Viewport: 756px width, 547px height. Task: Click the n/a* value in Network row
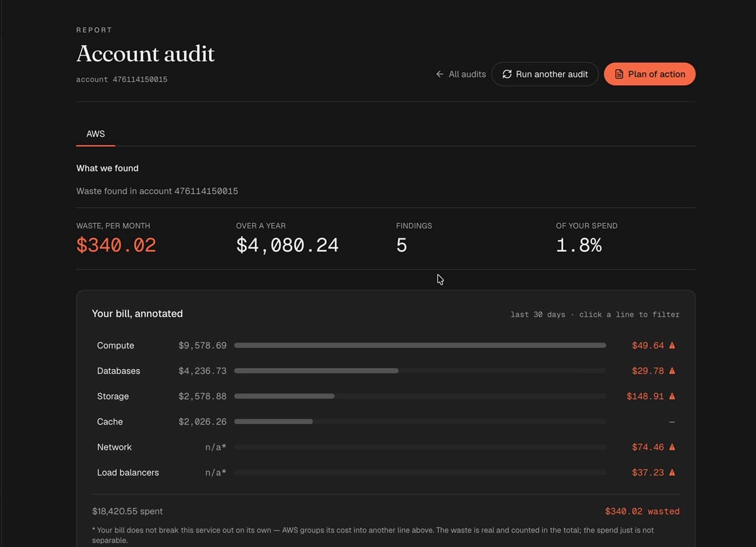216,447
